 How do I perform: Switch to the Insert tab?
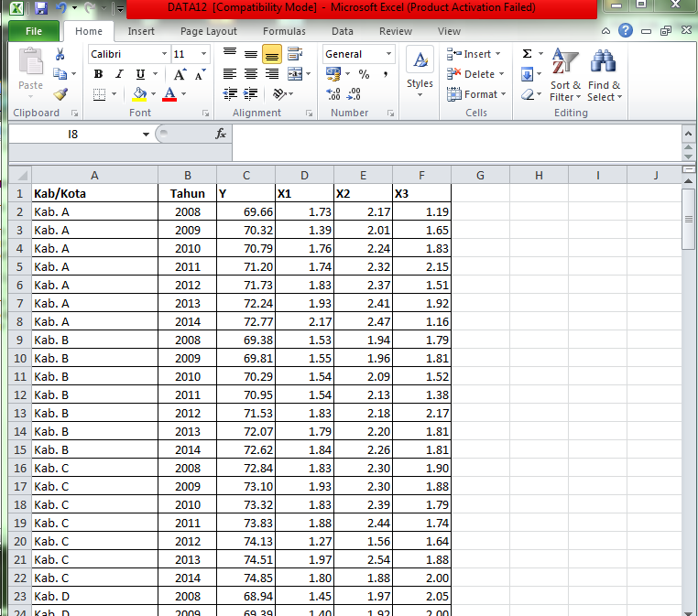141,31
